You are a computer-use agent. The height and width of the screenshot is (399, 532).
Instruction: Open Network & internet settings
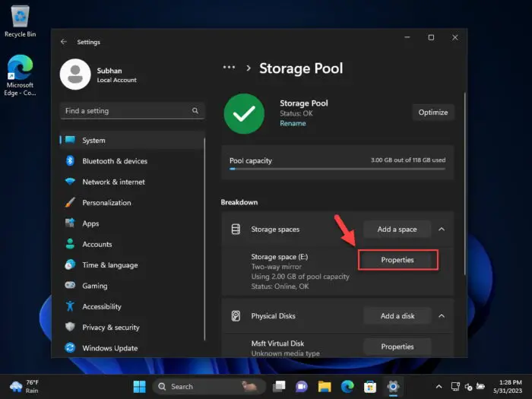131,182
